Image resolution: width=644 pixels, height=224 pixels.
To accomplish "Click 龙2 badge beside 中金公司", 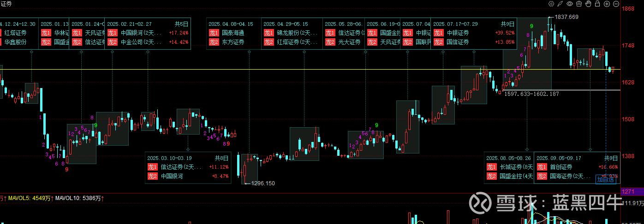I will point(113,42).
